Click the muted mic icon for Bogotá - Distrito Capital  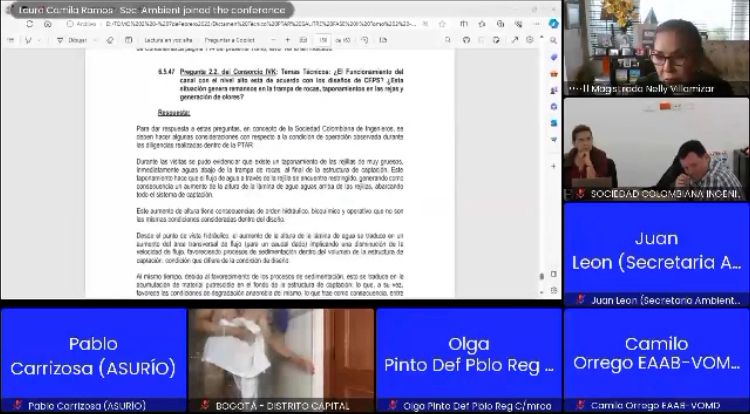205,405
